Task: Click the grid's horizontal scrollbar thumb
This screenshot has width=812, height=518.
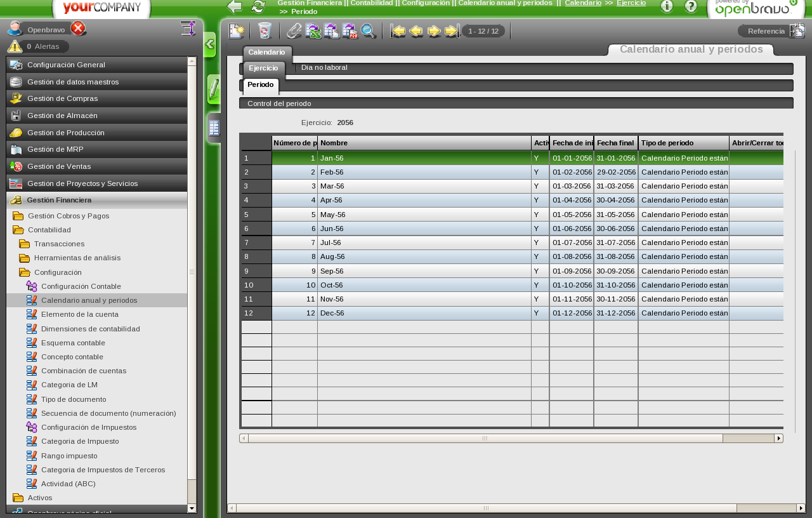Action: point(485,438)
